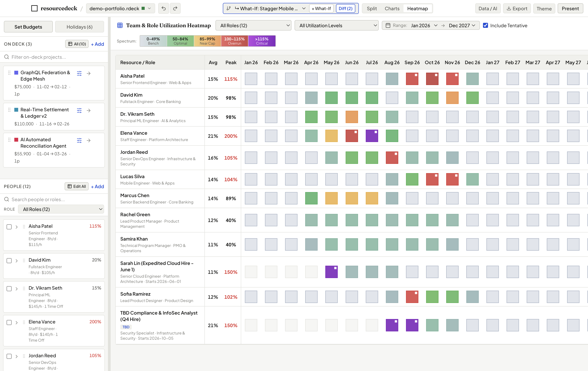Click the heatmap grid icon by title
This screenshot has height=371, width=588.
pyautogui.click(x=120, y=25)
